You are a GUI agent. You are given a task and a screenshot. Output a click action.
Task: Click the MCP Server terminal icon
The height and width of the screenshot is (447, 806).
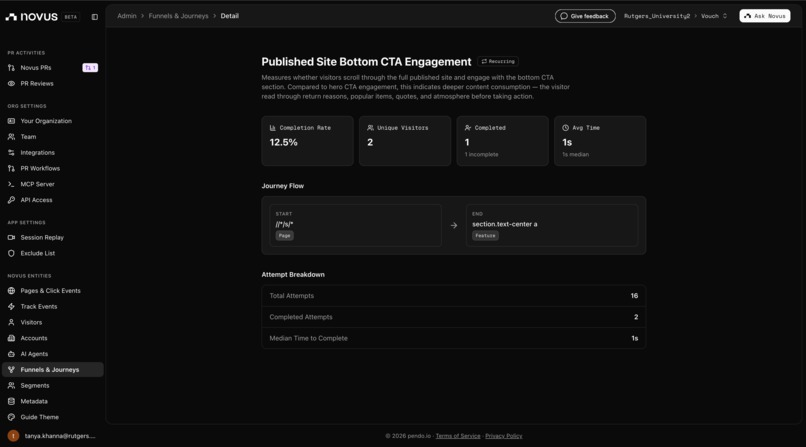[11, 184]
